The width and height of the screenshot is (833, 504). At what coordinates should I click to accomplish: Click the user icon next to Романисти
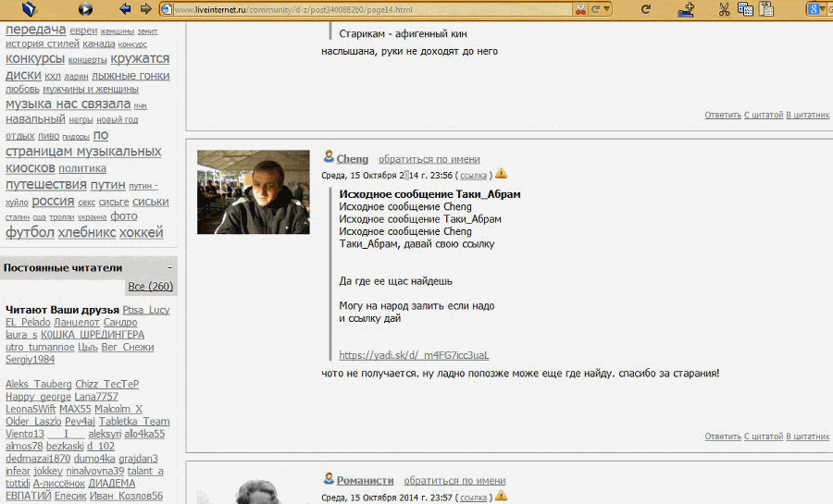point(329,478)
